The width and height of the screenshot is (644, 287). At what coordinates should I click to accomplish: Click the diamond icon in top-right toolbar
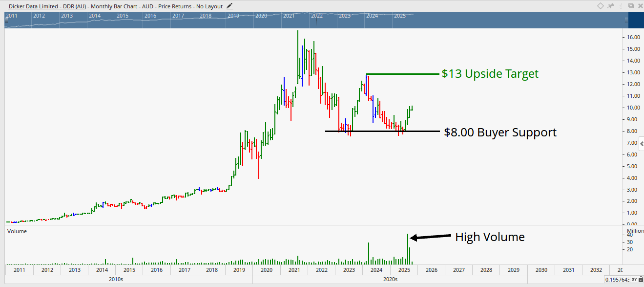[601, 6]
